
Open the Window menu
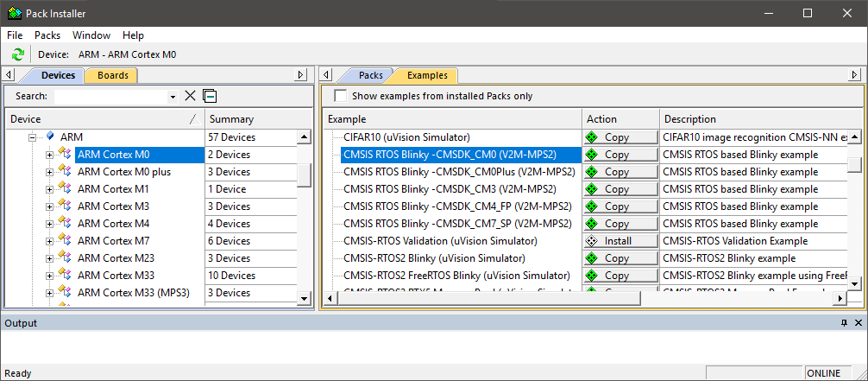91,35
